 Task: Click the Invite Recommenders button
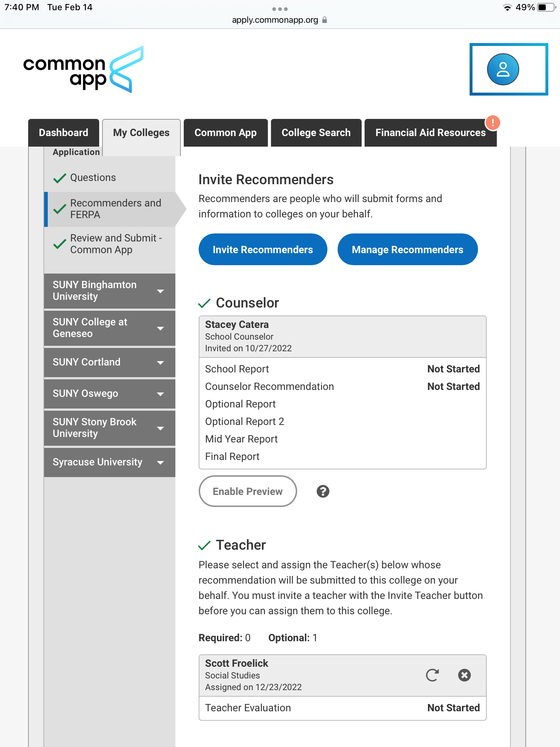tap(263, 249)
